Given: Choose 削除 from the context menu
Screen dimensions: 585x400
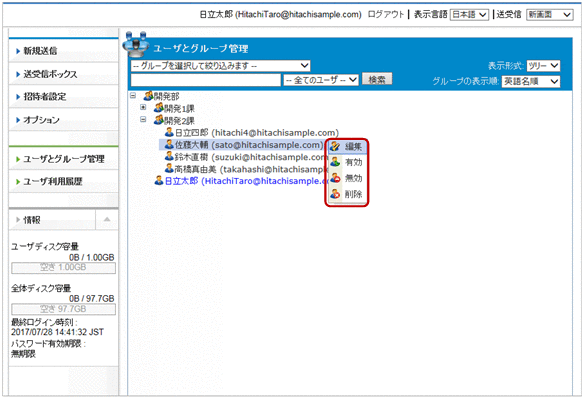Looking at the screenshot, I should click(347, 194).
